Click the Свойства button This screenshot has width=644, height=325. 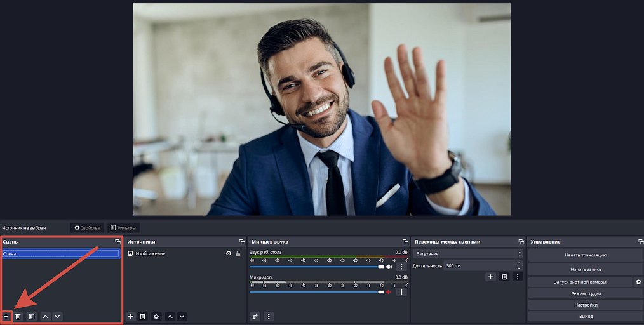[x=87, y=228]
